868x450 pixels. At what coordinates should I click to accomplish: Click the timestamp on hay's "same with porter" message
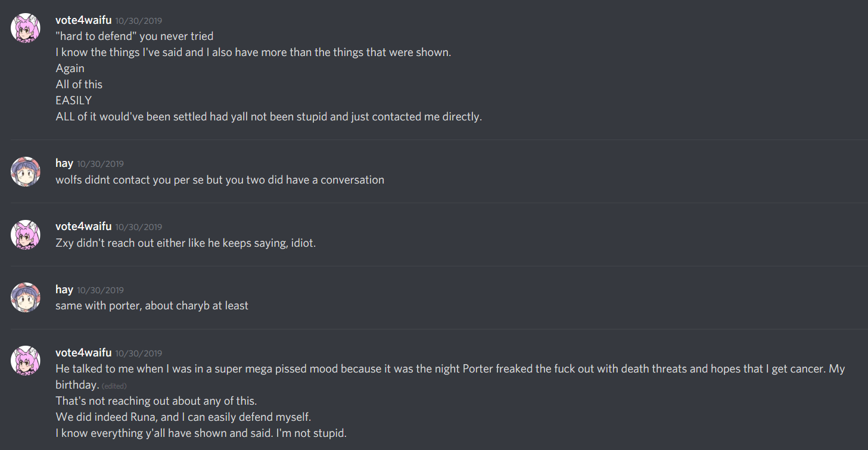click(x=100, y=290)
